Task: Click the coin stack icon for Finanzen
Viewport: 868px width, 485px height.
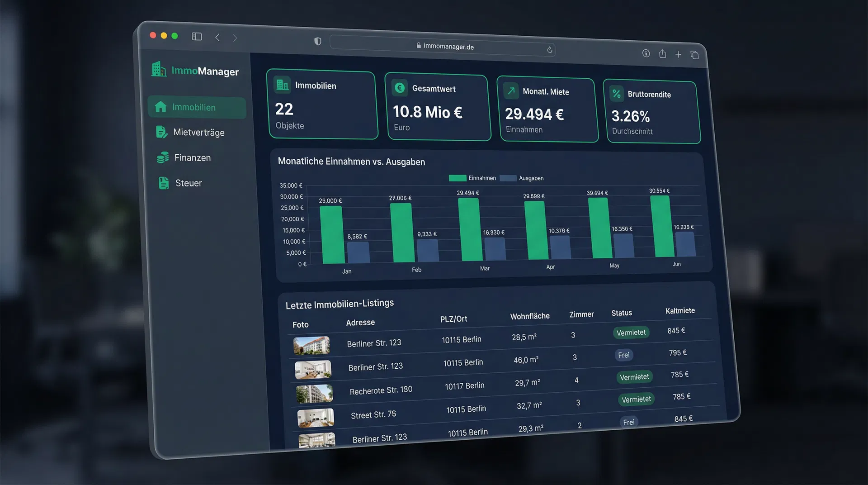Action: coord(162,157)
